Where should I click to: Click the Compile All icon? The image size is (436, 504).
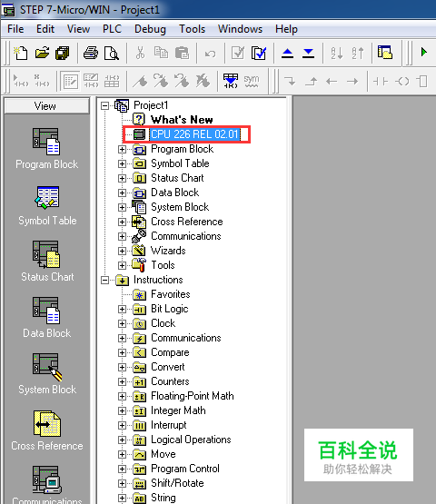[259, 53]
